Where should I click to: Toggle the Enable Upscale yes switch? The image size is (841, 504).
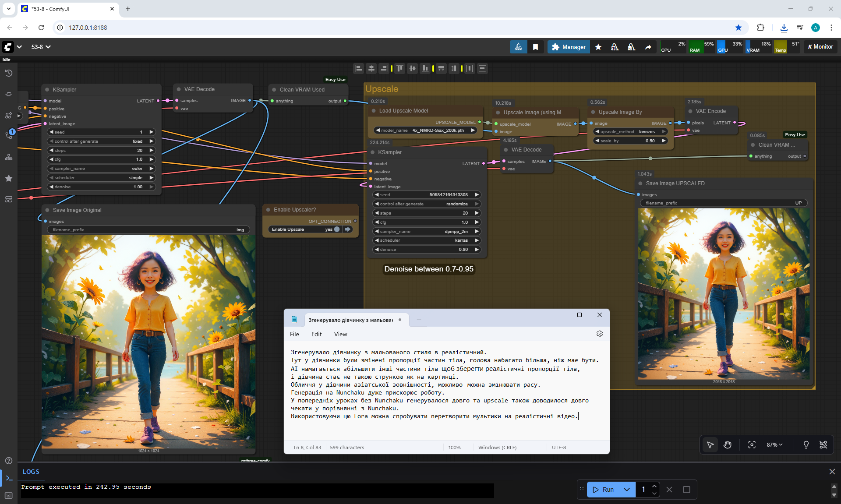[336, 229]
